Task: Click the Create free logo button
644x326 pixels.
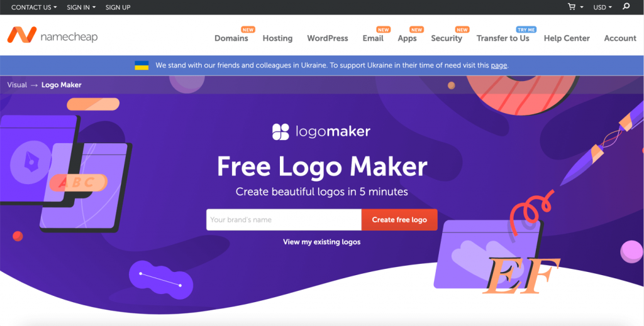Action: click(399, 220)
